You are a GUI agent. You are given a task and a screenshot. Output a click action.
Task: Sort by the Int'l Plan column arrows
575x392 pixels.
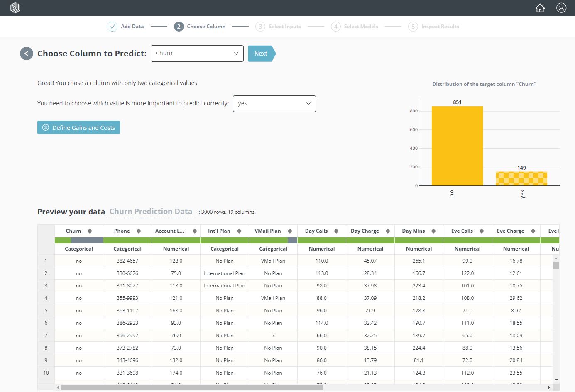click(x=239, y=231)
